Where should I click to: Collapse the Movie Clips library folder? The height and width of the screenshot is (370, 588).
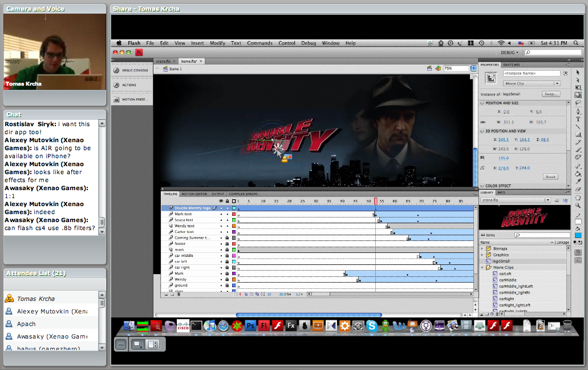pos(482,268)
